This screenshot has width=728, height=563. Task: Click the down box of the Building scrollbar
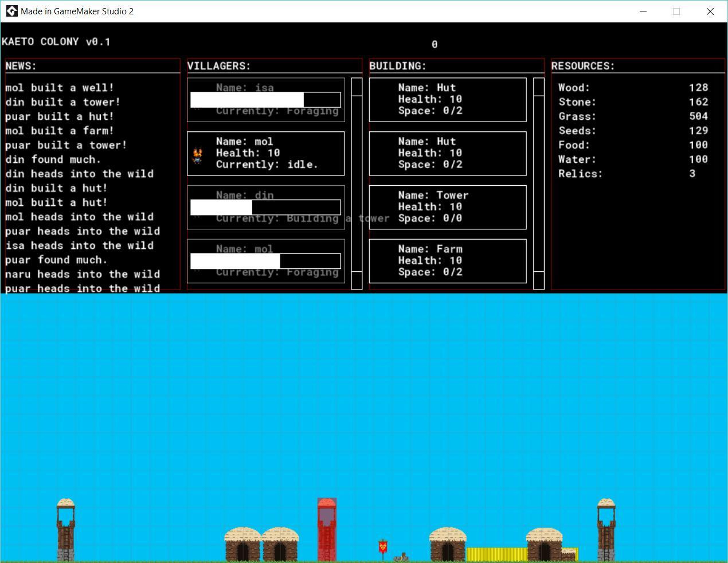click(x=539, y=280)
